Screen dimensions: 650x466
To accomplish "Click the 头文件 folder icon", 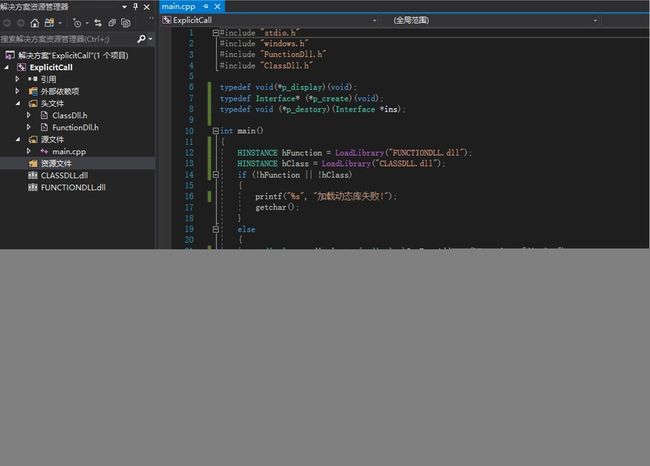I will [x=33, y=103].
